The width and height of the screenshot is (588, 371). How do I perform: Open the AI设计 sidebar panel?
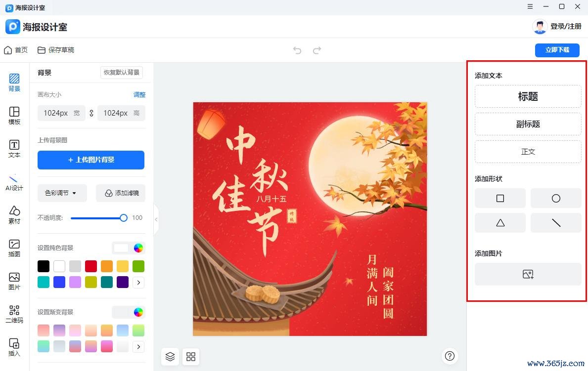[14, 182]
